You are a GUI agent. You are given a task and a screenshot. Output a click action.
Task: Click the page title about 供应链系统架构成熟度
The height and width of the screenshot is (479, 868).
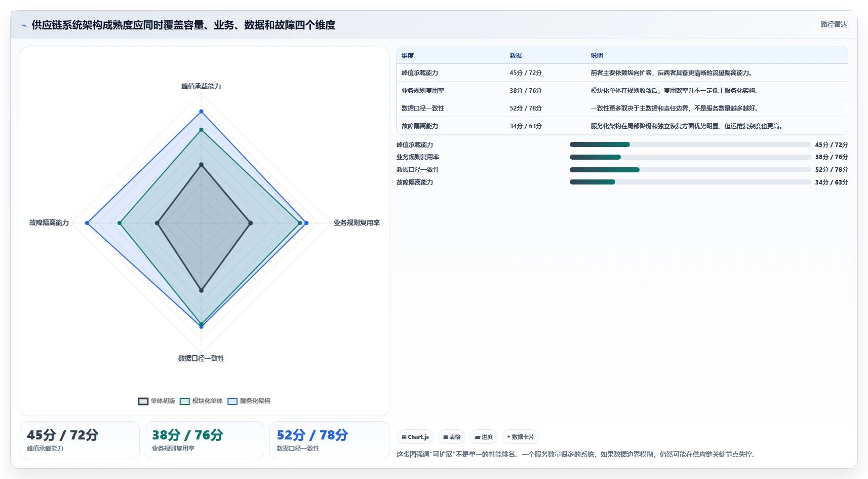183,25
